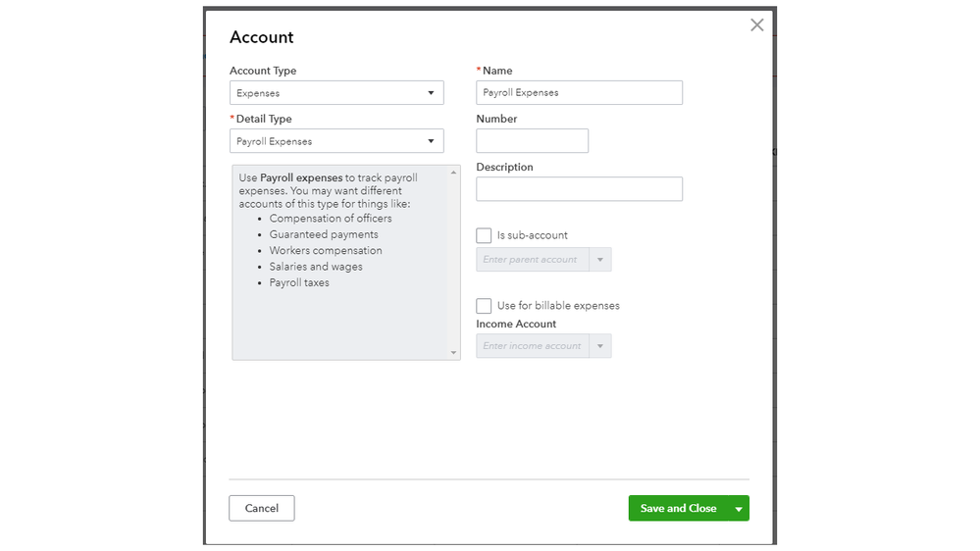980x551 pixels.
Task: Click into the Description text field
Action: (x=579, y=189)
